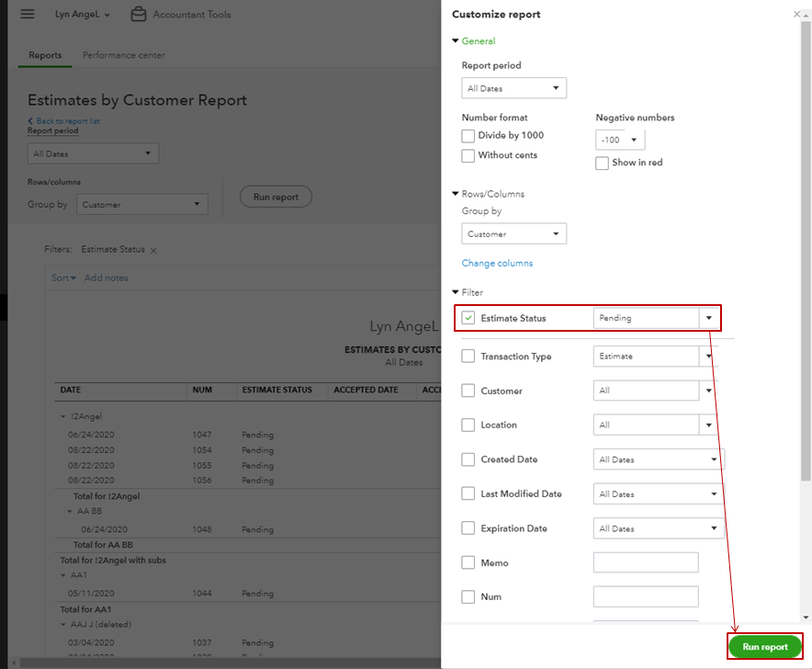
Task: Click ACCEPTED DATE column header
Action: (x=366, y=390)
